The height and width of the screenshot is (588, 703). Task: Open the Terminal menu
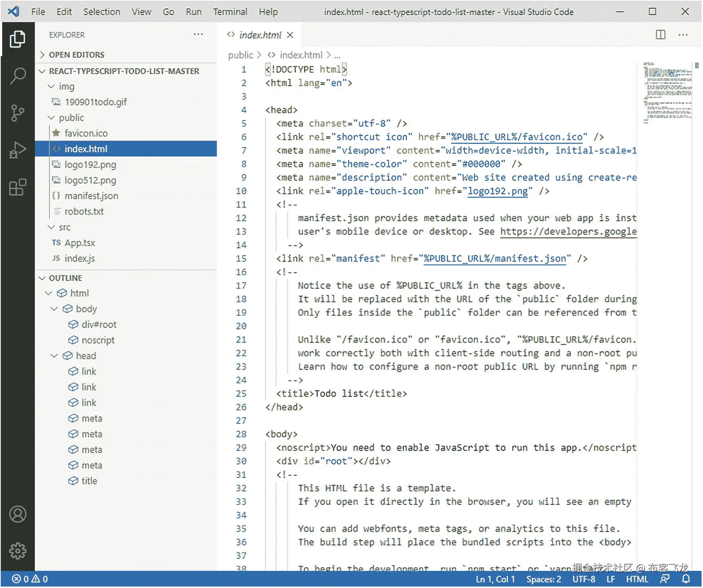click(230, 12)
